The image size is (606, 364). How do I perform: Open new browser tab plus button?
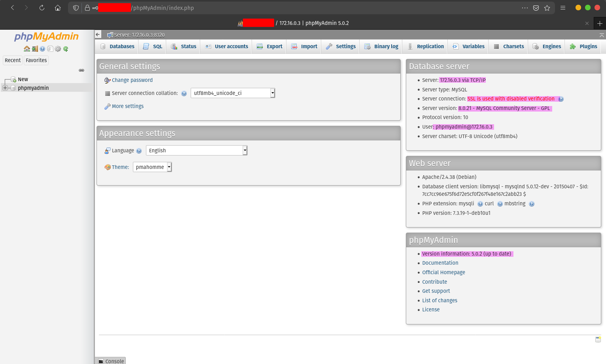pyautogui.click(x=600, y=23)
